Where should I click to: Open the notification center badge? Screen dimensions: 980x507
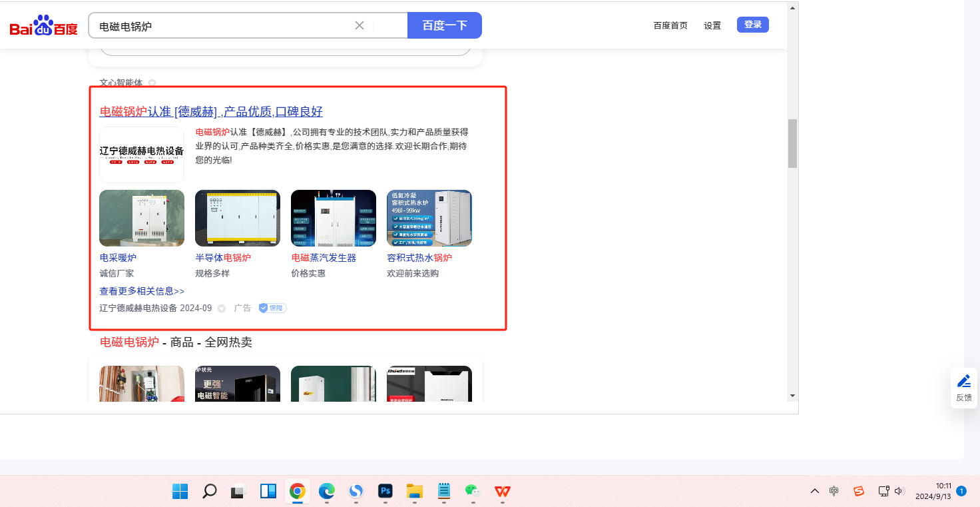pyautogui.click(x=961, y=491)
